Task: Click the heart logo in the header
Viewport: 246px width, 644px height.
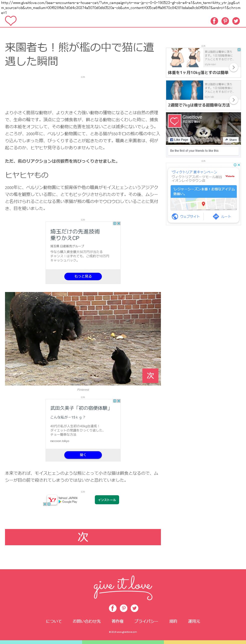Action: point(11,20)
